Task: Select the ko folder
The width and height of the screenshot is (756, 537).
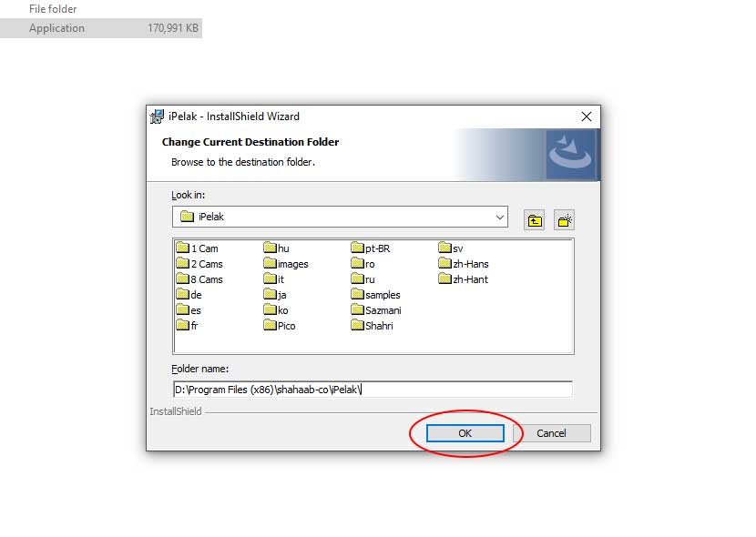Action: (276, 310)
